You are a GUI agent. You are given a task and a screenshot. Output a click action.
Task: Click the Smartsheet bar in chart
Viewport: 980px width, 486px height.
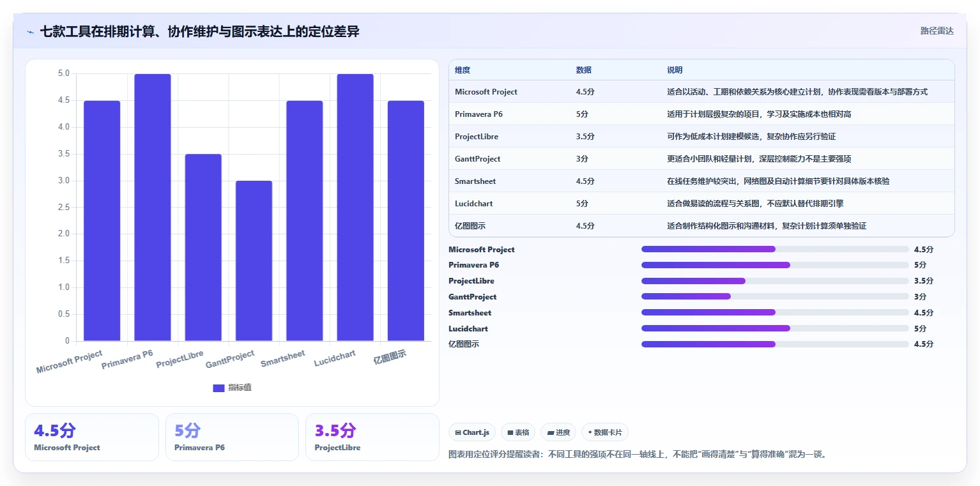click(x=304, y=221)
